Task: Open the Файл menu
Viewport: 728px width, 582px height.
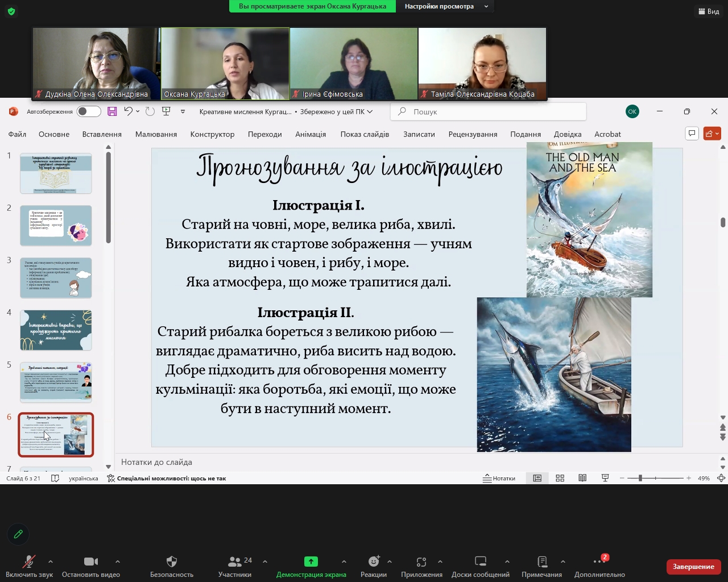Action: pyautogui.click(x=17, y=134)
